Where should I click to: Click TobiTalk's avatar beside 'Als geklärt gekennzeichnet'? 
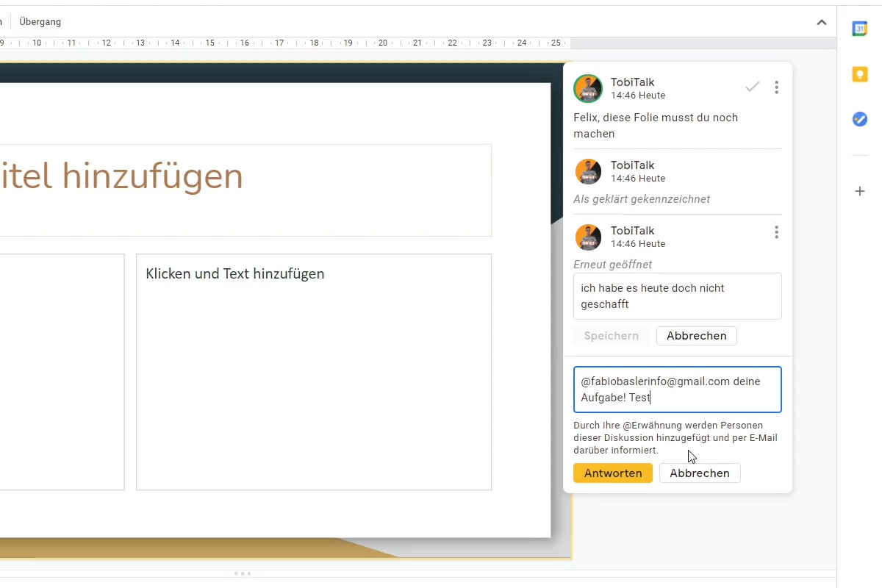(588, 171)
